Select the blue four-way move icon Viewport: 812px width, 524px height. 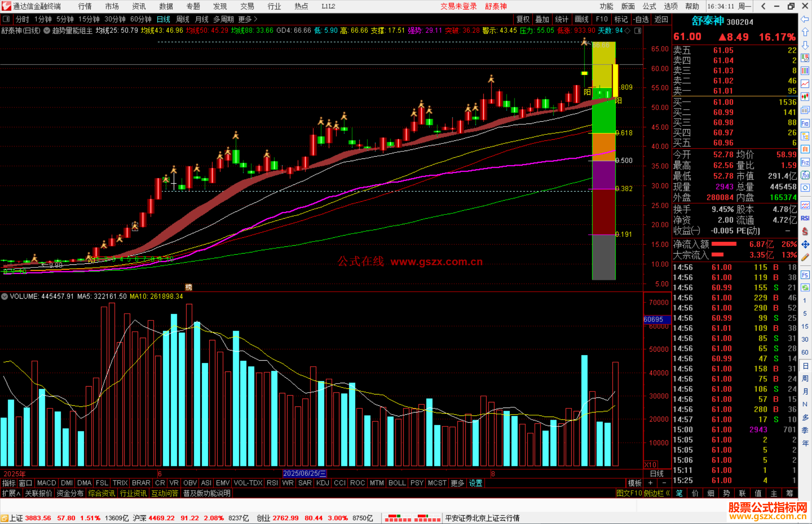click(805, 245)
